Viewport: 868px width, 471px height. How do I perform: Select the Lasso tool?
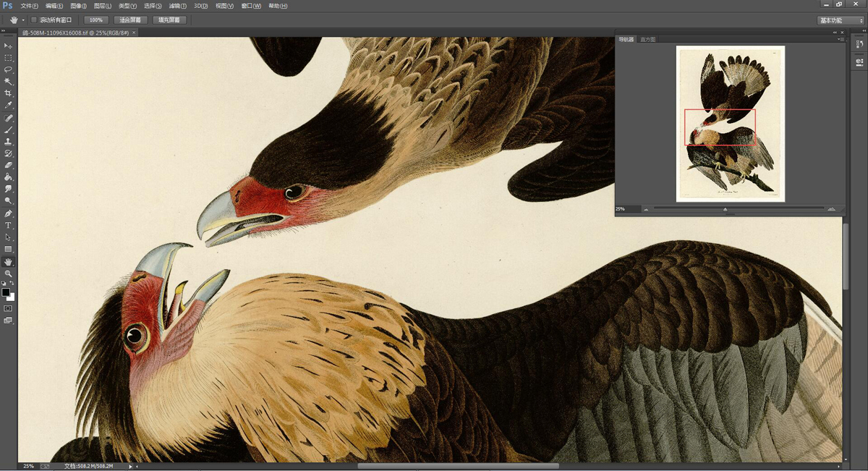pyautogui.click(x=9, y=69)
